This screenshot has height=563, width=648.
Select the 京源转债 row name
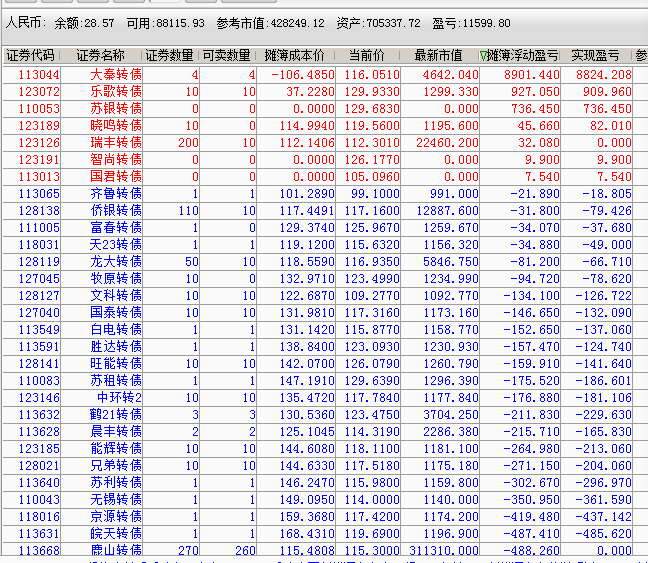coord(116,517)
